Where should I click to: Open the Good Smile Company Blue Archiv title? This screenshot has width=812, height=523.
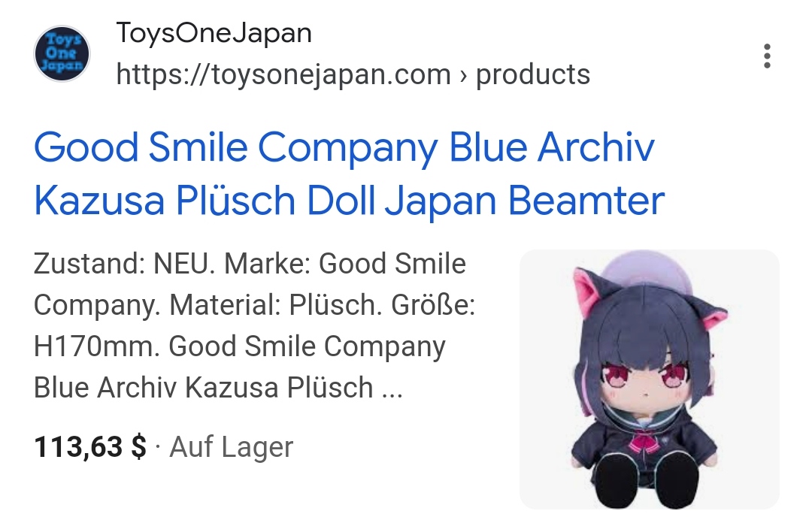point(344,147)
